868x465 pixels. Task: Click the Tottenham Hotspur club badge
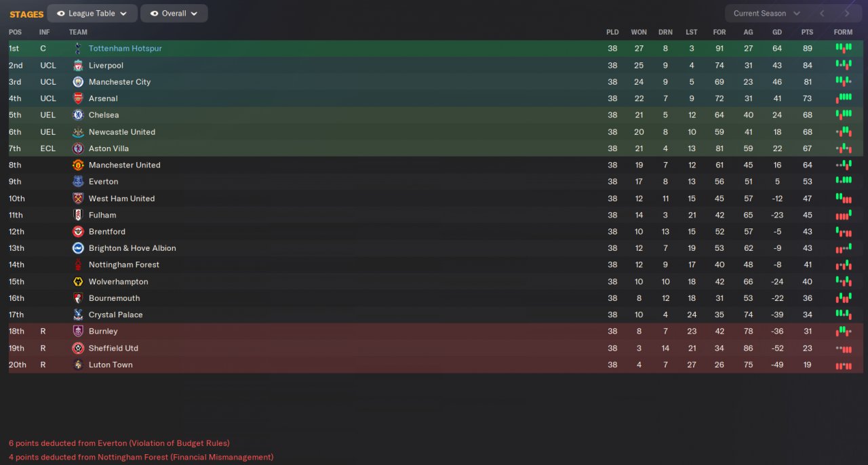78,49
